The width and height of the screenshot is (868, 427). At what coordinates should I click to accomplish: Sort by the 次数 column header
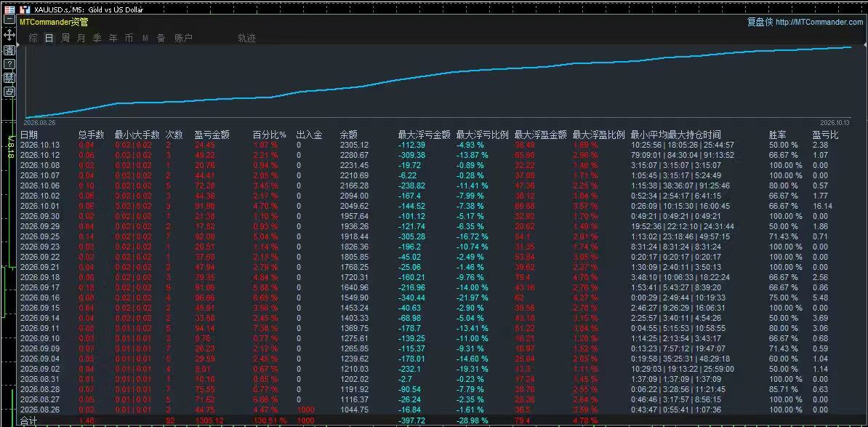tap(174, 135)
